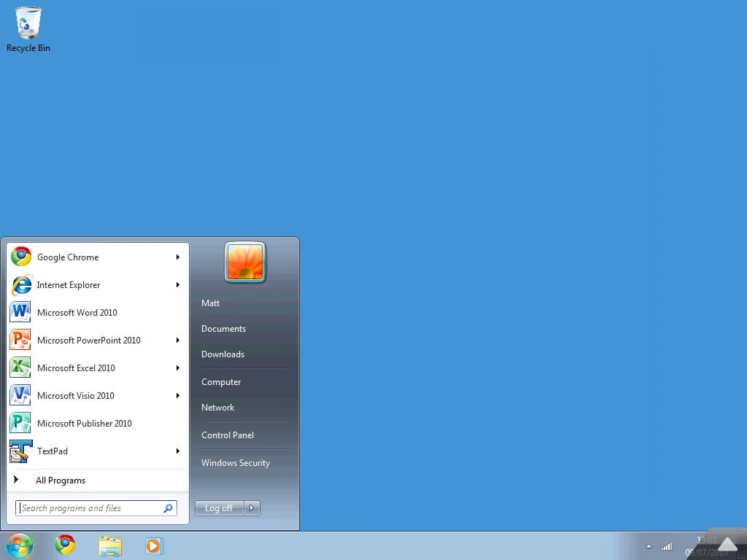Expand the Visio 2010 jump list arrow
Screen dimensions: 747x560
click(x=178, y=395)
